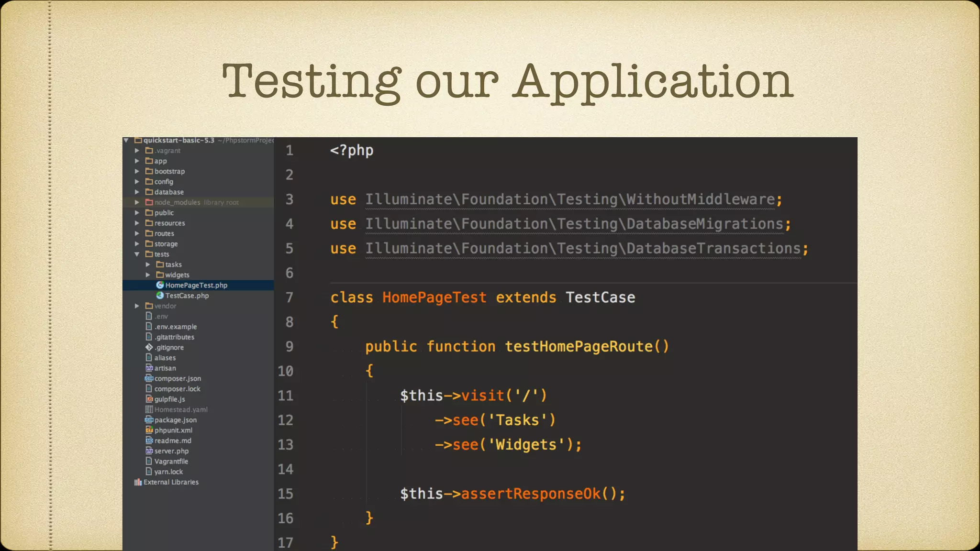Click line number 15 in gutter

(x=286, y=494)
